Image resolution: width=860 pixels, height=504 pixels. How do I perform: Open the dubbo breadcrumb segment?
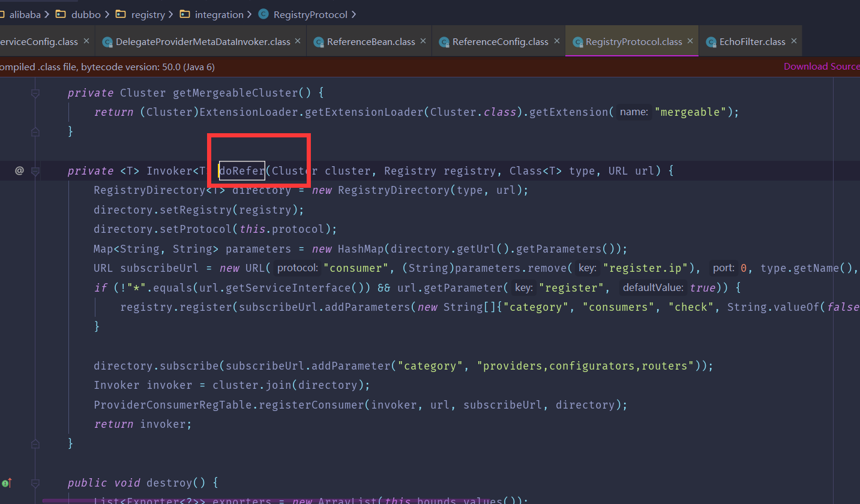(86, 14)
